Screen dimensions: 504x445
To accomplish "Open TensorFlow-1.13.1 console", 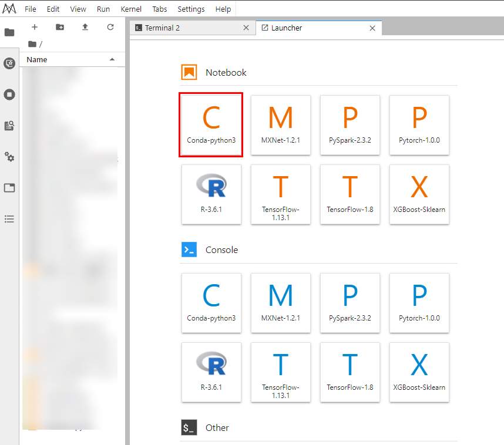I will click(281, 372).
